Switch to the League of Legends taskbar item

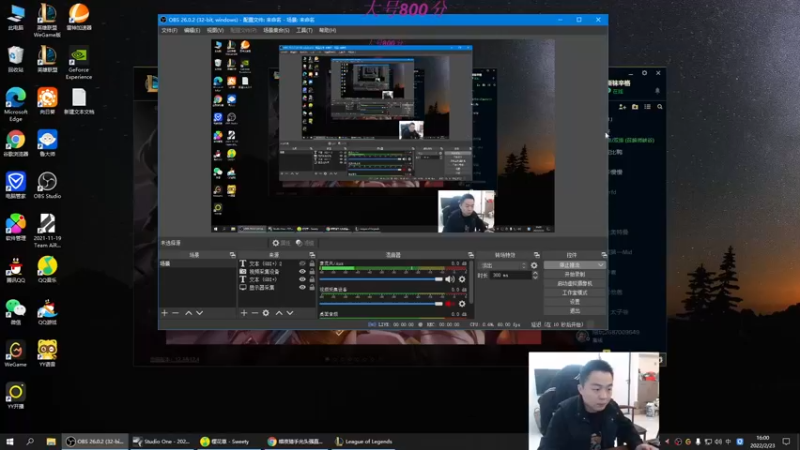pos(364,441)
